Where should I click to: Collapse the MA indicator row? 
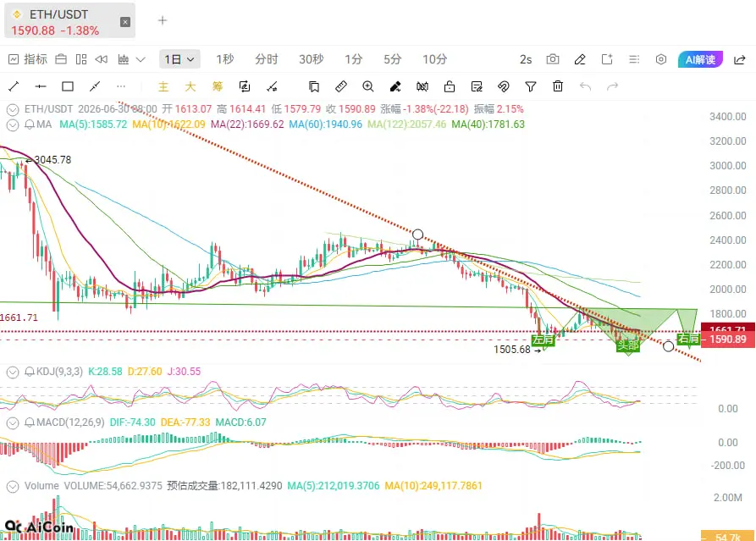click(x=13, y=125)
